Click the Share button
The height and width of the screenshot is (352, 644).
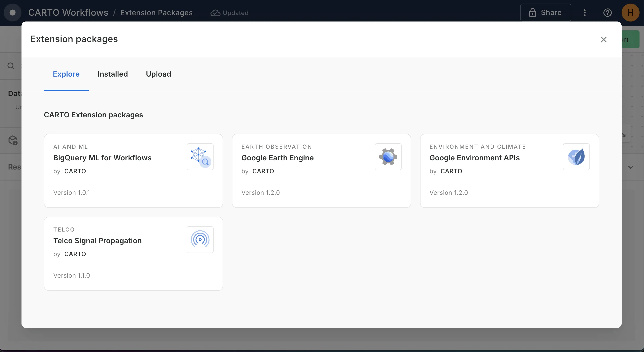(x=545, y=12)
